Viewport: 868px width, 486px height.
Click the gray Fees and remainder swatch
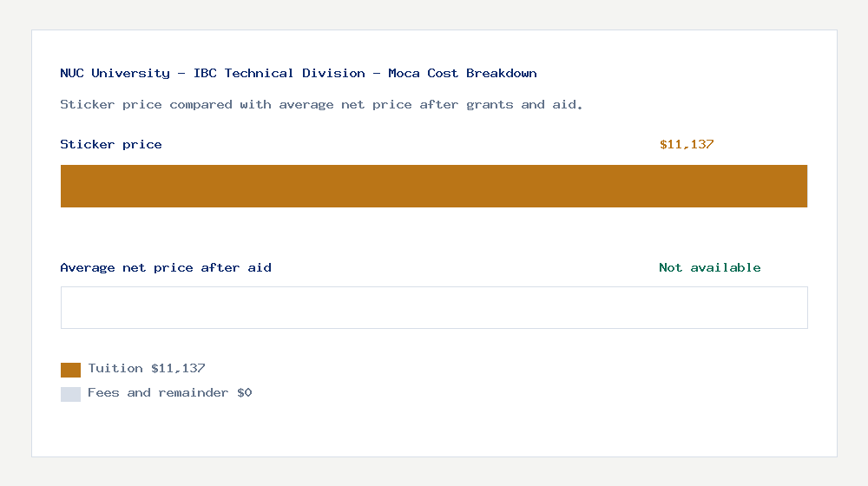click(x=70, y=394)
